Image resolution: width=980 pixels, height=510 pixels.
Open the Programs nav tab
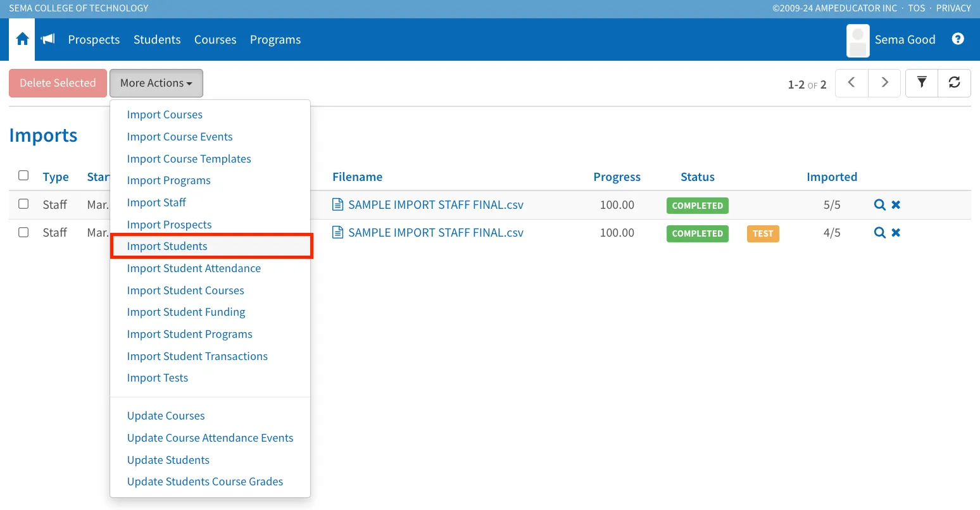[275, 39]
